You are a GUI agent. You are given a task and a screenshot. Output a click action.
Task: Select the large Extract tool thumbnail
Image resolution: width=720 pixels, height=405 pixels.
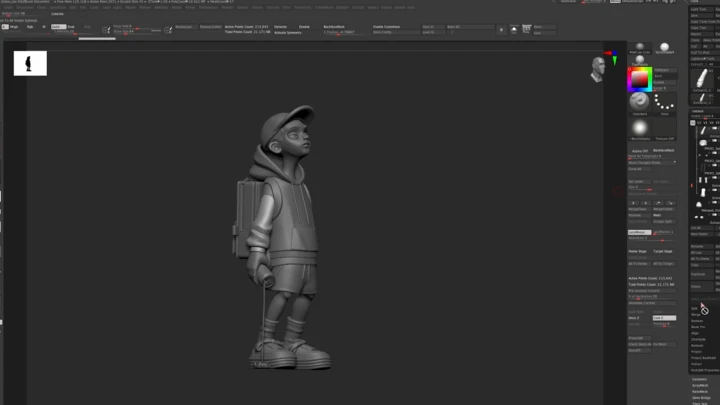tap(702, 79)
